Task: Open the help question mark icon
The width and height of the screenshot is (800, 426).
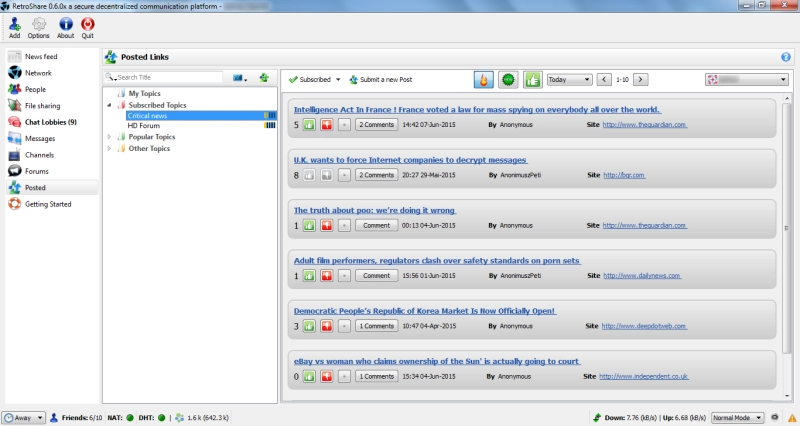Action: [786, 57]
